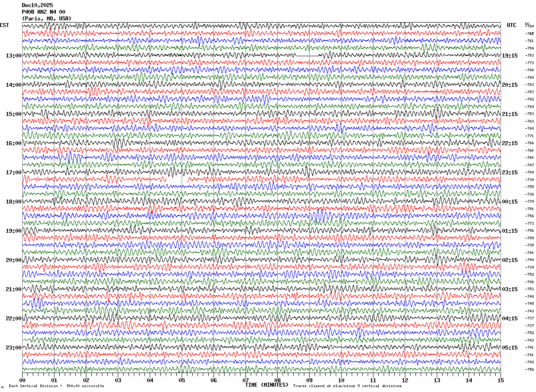Click minute tick 03 on the bottom axis

point(118,380)
